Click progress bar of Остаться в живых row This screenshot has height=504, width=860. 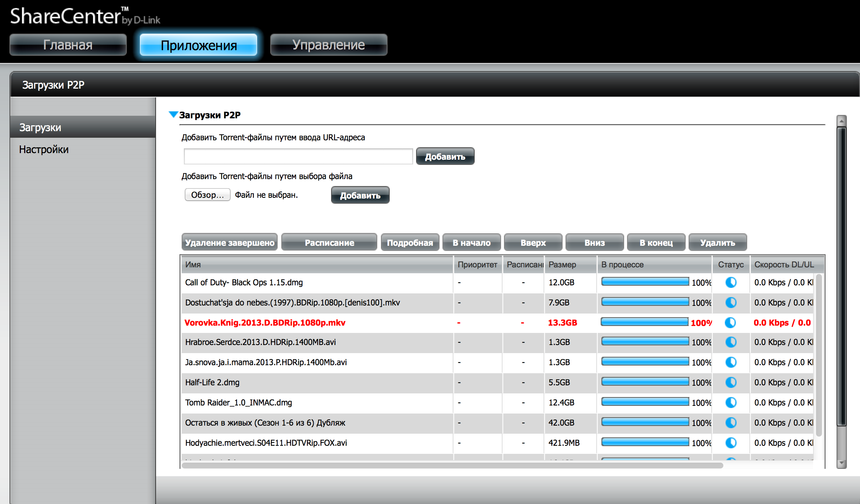click(x=645, y=422)
